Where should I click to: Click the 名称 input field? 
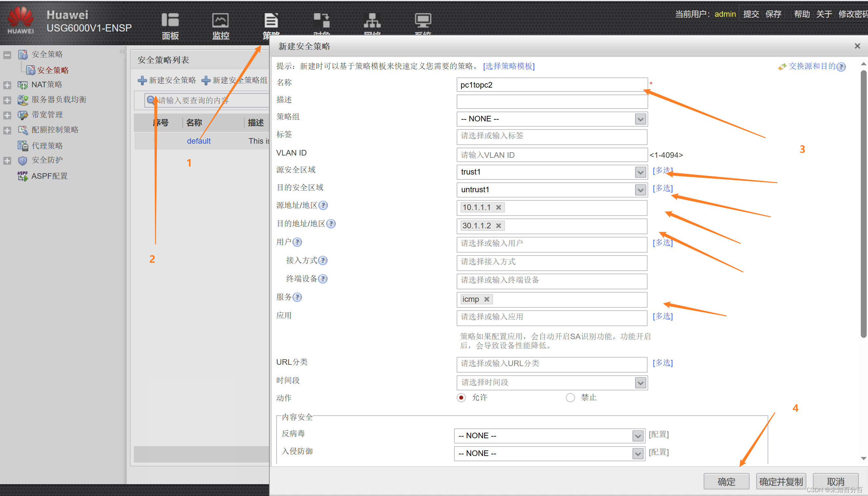click(552, 85)
